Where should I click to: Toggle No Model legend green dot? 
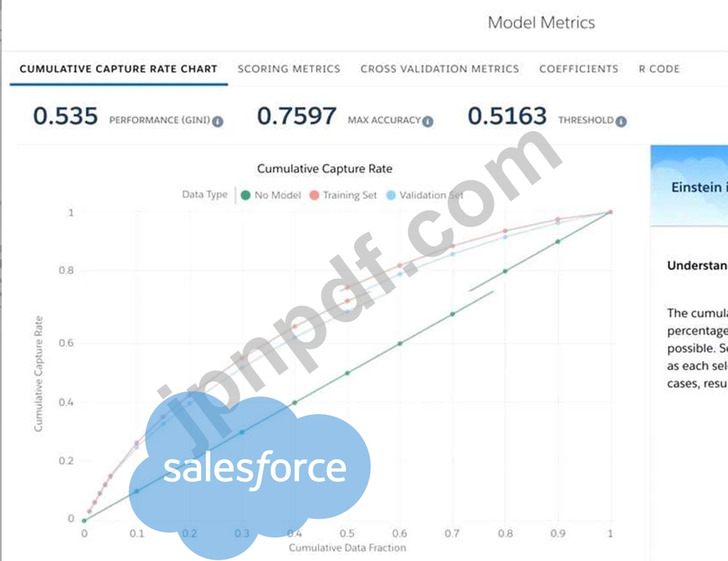245,196
